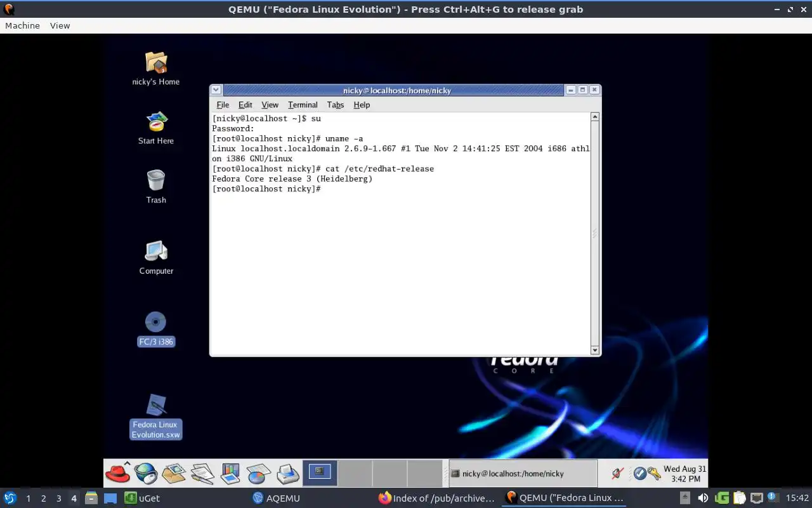This screenshot has height=508, width=812.
Task: Open the host file manager icon
Action: click(x=91, y=498)
